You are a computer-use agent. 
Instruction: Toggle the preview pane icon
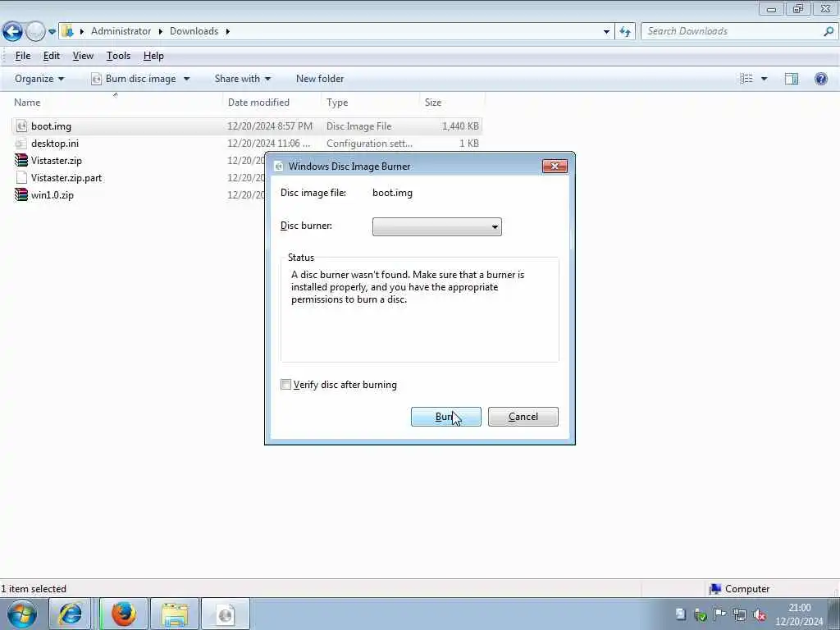point(792,79)
